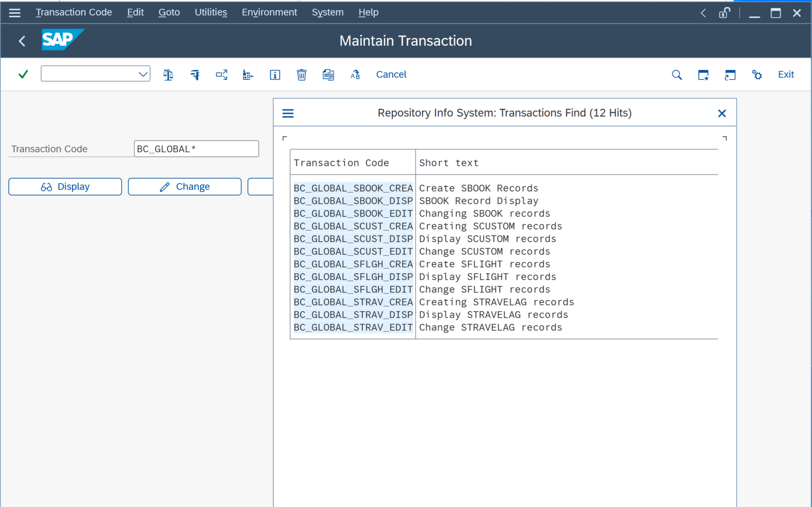
Task: Click the popup title 'Repository Info System: Transactions Find (12 Hits)'
Action: (x=504, y=113)
